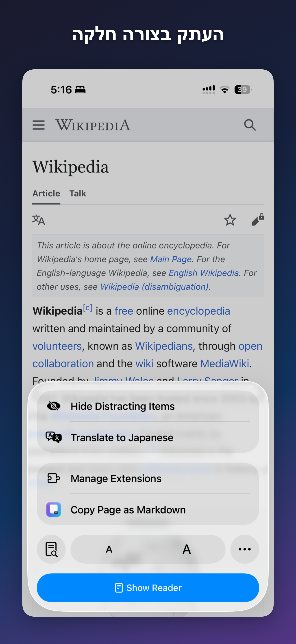Click the [c] footnote reference

coord(88,307)
